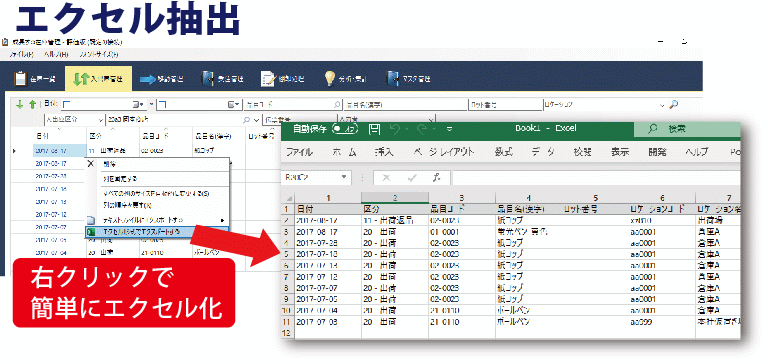Click the Excel undo arrow
This screenshot has height=364, width=768.
[x=395, y=129]
